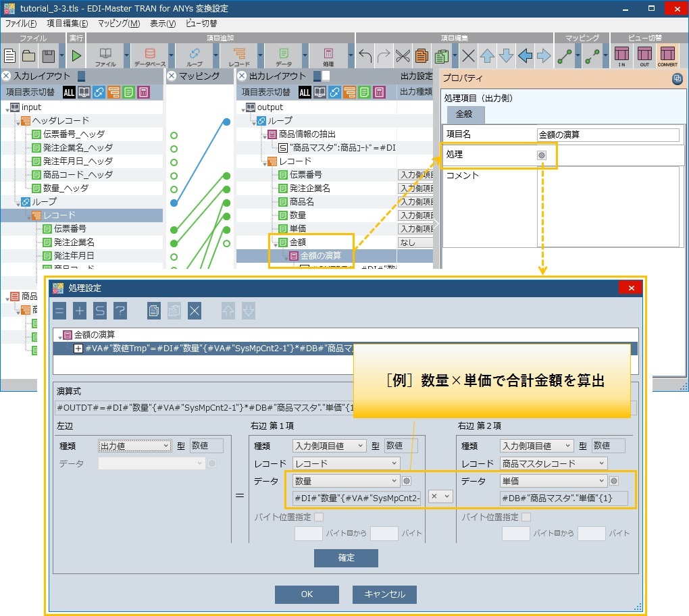Click the scissors cut icon in toolbar
The width and height of the screenshot is (689, 616).
click(403, 55)
